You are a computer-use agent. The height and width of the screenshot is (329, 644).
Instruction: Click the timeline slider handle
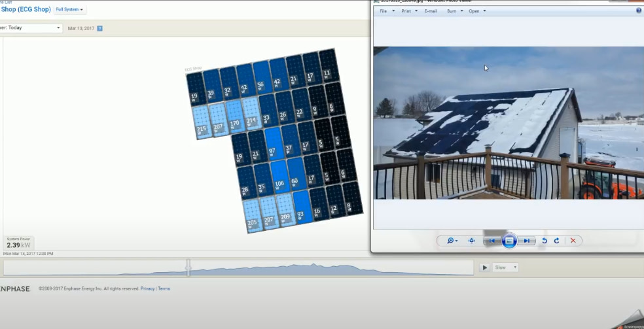[x=188, y=268]
